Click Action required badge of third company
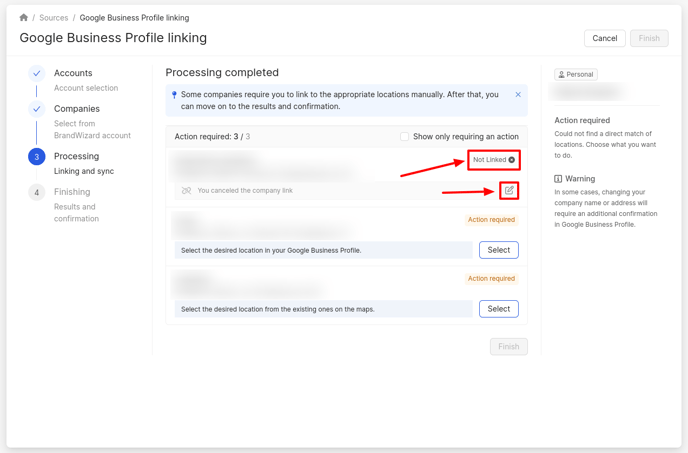 [x=491, y=278]
